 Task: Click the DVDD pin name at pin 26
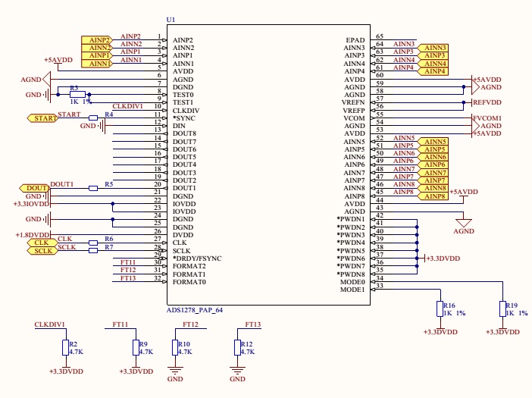click(x=183, y=235)
